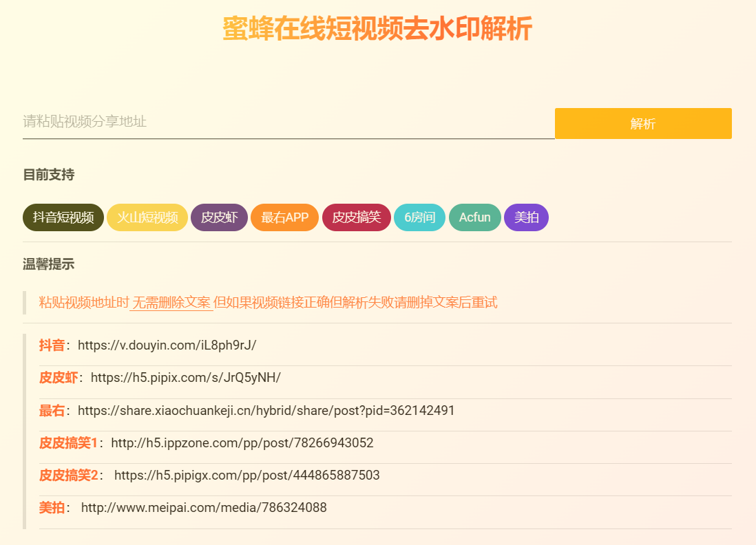Click the share.xiaochuankeji.cn example URL

[266, 411]
